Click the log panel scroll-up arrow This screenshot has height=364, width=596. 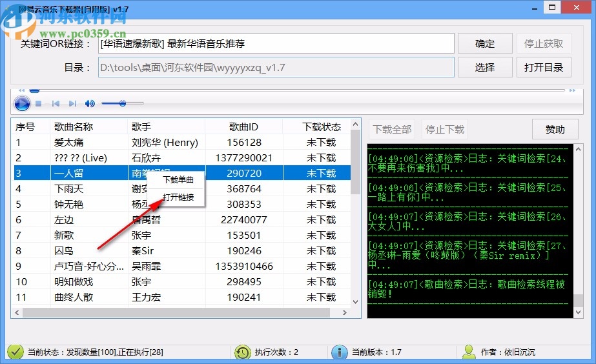tap(578, 149)
